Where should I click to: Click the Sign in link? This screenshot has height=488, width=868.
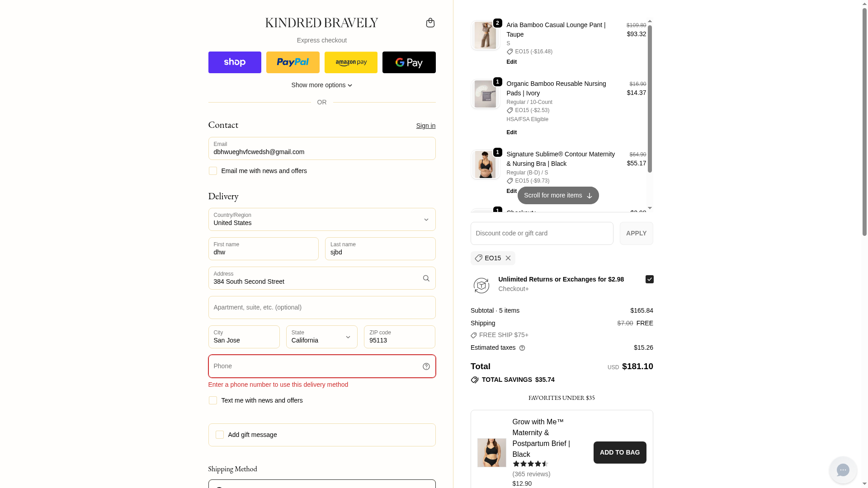coord(425,126)
